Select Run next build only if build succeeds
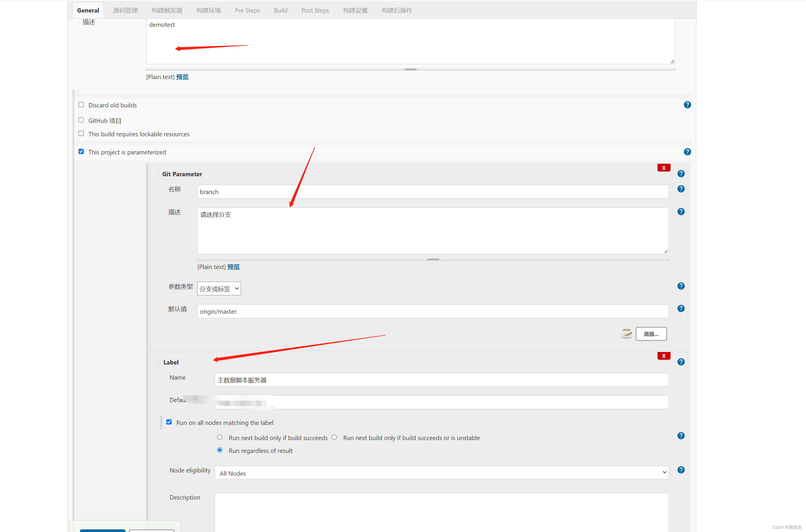The height and width of the screenshot is (532, 806). pos(219,437)
